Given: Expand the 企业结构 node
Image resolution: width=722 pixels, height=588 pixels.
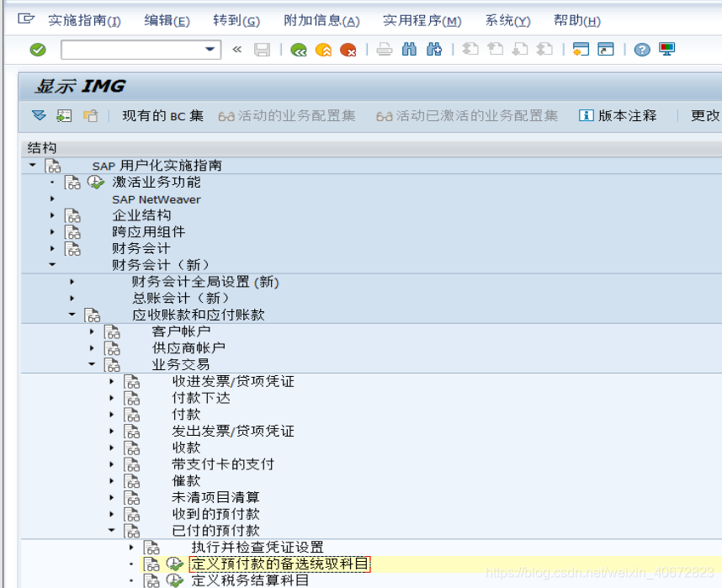Looking at the screenshot, I should tap(52, 215).
